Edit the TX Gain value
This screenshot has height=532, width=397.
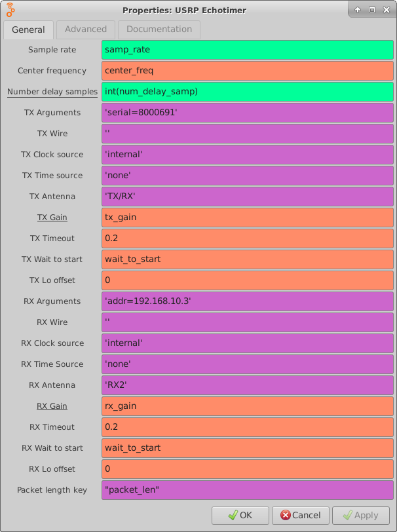tap(248, 218)
